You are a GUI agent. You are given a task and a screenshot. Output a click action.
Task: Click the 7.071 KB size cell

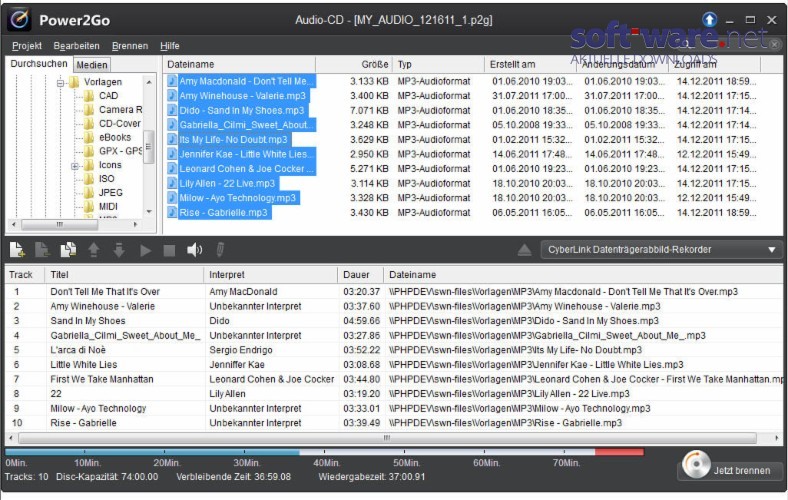369,110
